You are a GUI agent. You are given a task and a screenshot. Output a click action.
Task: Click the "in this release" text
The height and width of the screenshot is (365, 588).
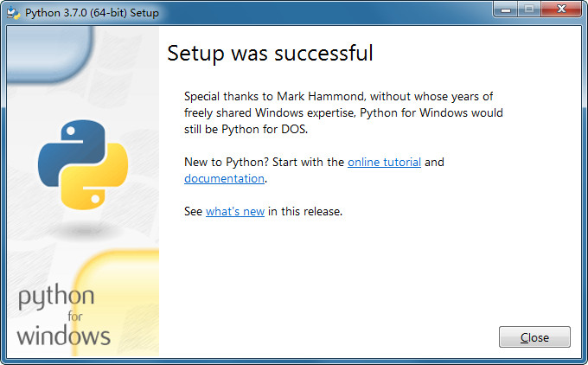pos(305,211)
